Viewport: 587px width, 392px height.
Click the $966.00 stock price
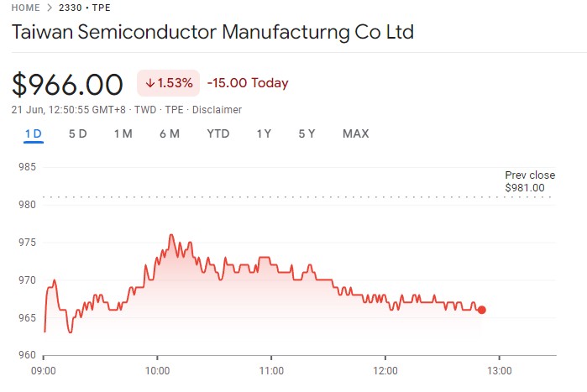point(68,84)
